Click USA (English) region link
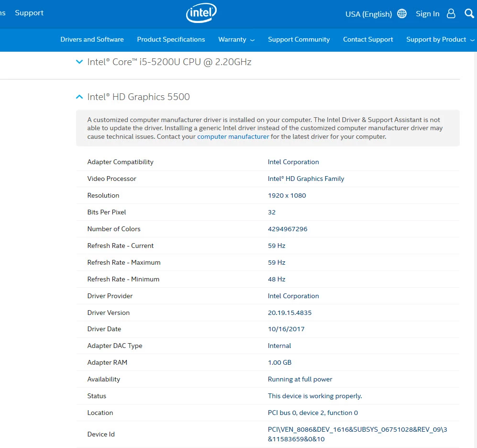This screenshot has height=448, width=477. point(369,14)
